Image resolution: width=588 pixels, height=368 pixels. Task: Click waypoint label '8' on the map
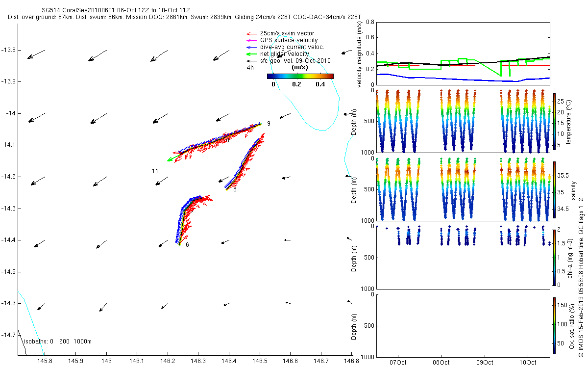point(235,189)
